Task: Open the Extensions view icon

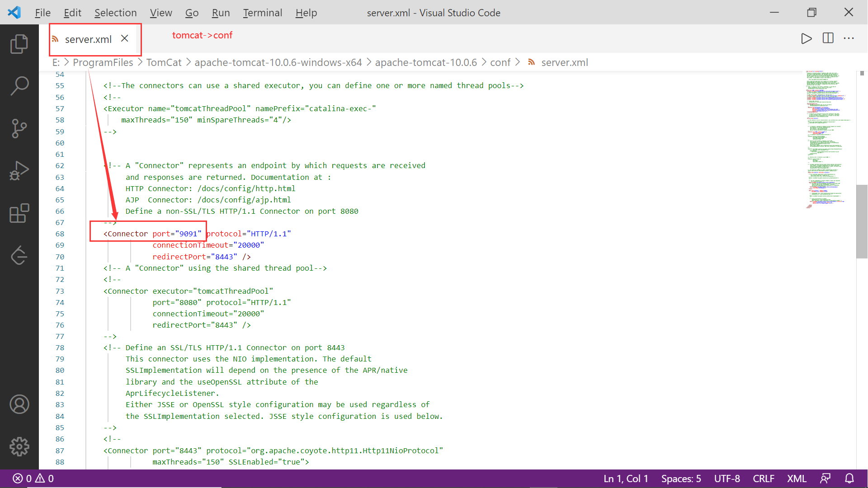Action: click(19, 213)
